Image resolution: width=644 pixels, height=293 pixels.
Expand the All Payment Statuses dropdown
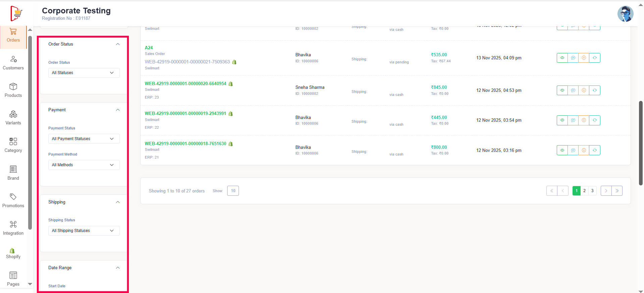[84, 139]
